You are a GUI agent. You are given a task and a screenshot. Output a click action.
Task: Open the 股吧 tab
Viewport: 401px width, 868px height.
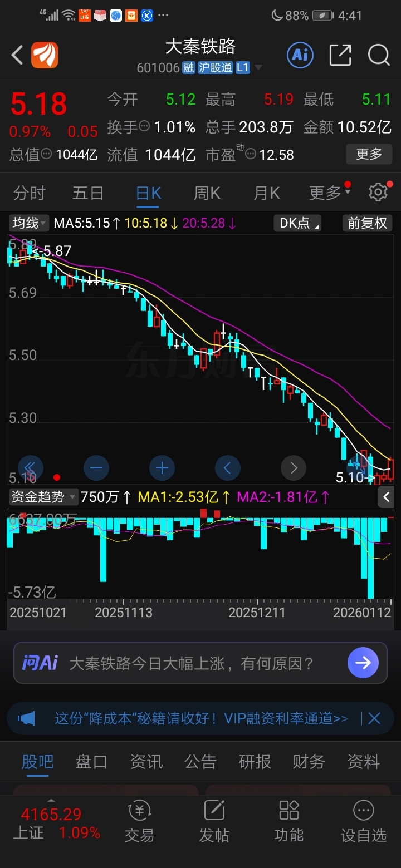[x=37, y=761]
